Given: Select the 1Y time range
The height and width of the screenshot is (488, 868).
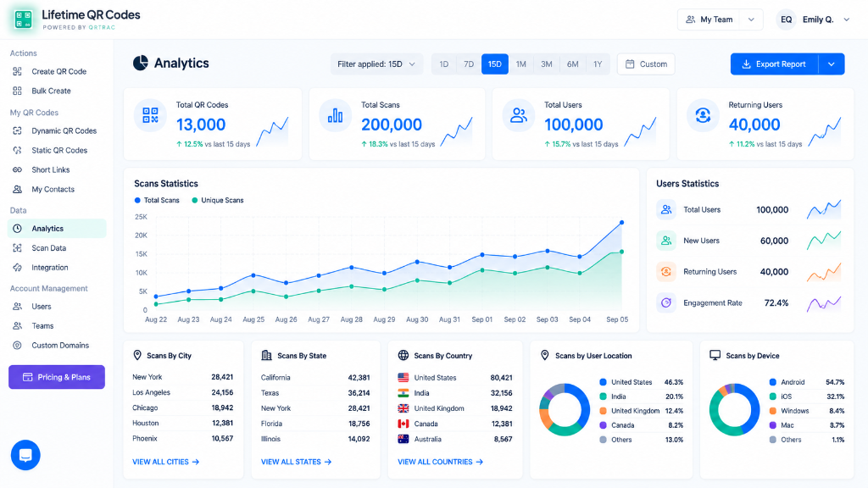Looking at the screenshot, I should click(x=598, y=64).
